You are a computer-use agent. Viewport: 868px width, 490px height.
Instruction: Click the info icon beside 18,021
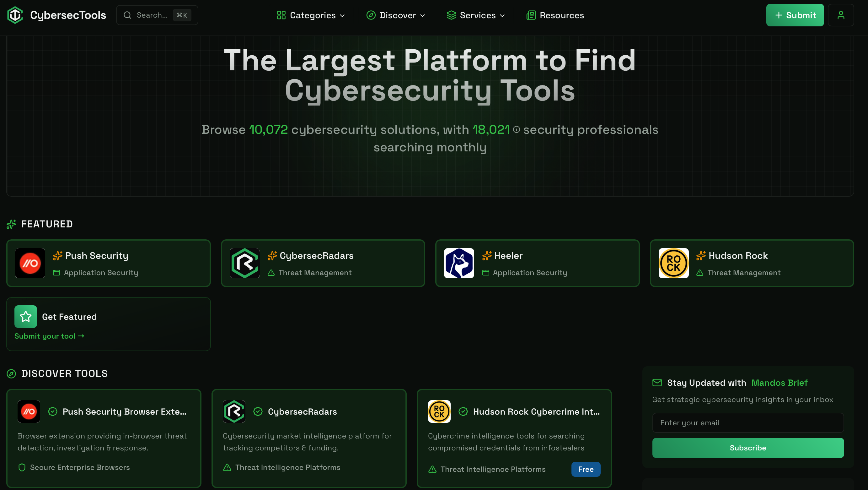516,129
